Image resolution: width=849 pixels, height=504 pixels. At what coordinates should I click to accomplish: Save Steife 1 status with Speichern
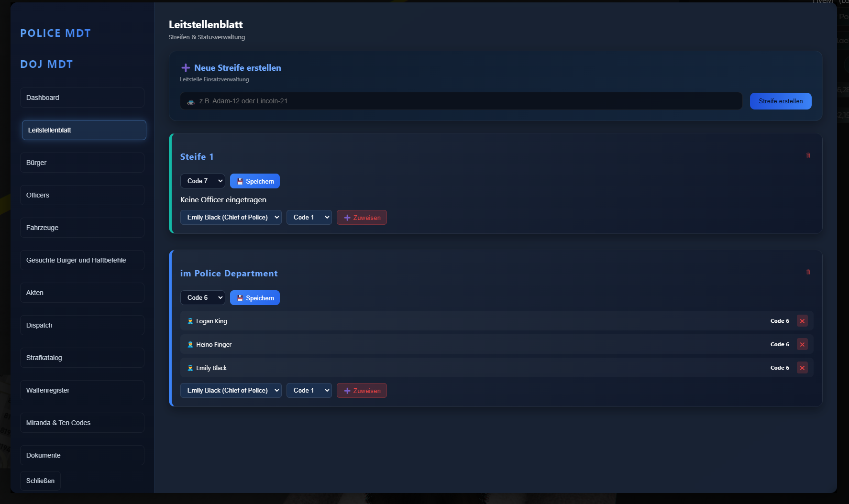pos(254,181)
